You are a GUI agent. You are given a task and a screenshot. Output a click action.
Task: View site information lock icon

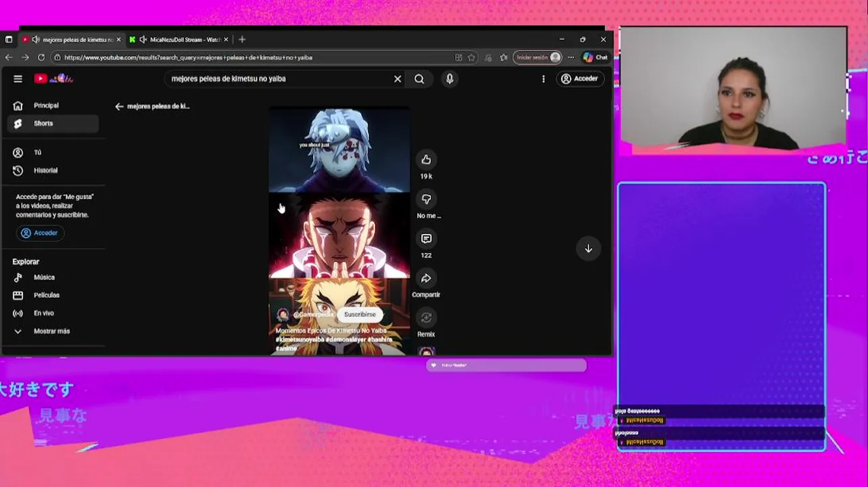click(57, 57)
